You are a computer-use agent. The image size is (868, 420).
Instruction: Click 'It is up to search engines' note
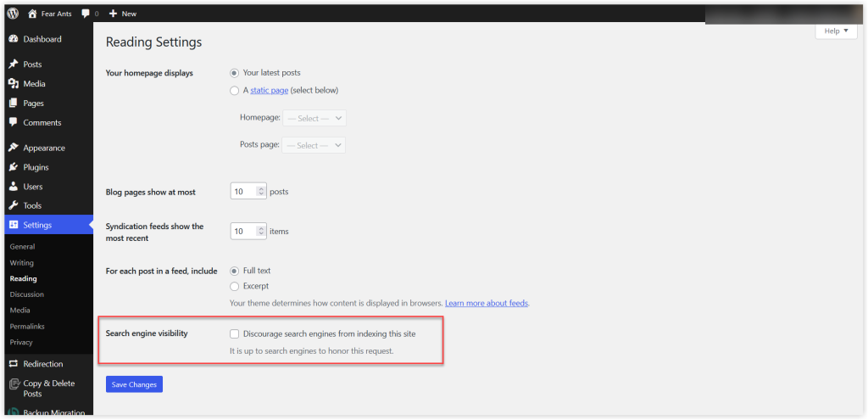[312, 350]
